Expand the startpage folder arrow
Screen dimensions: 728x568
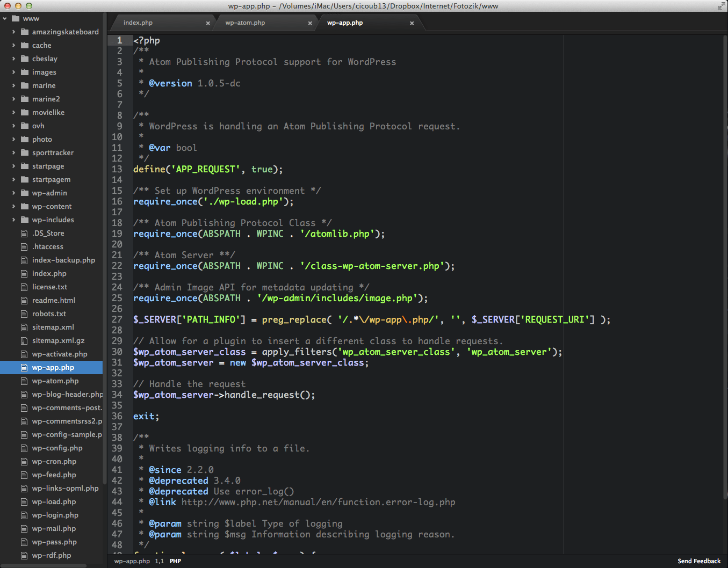tap(13, 166)
